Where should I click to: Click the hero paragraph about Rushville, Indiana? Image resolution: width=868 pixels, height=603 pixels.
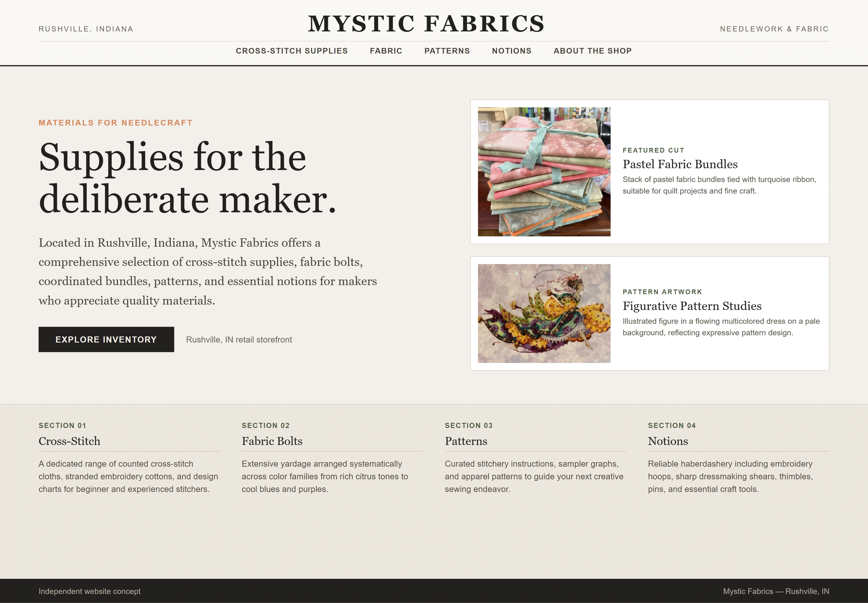[208, 271]
